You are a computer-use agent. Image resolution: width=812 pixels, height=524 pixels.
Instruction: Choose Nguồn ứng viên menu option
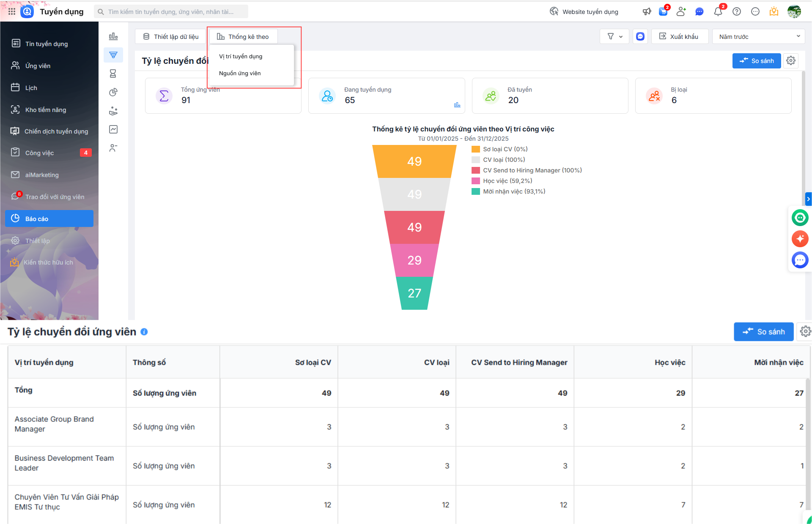(240, 73)
